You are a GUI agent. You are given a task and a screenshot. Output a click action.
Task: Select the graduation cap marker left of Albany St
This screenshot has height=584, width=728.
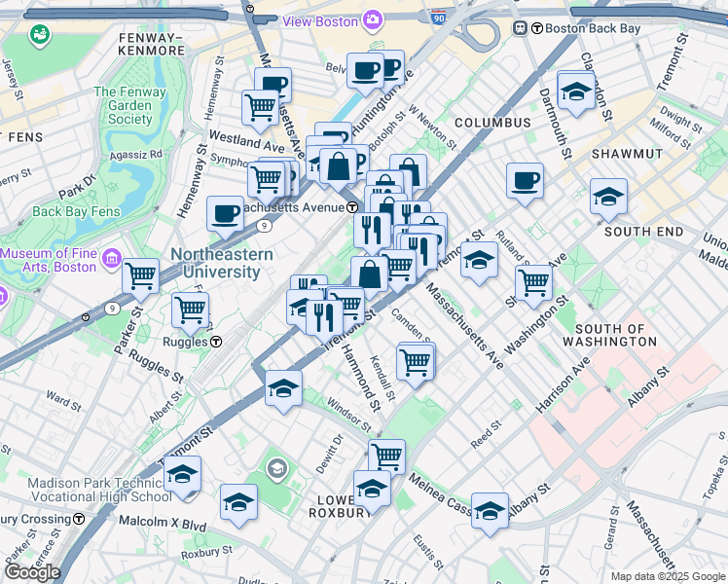[490, 511]
